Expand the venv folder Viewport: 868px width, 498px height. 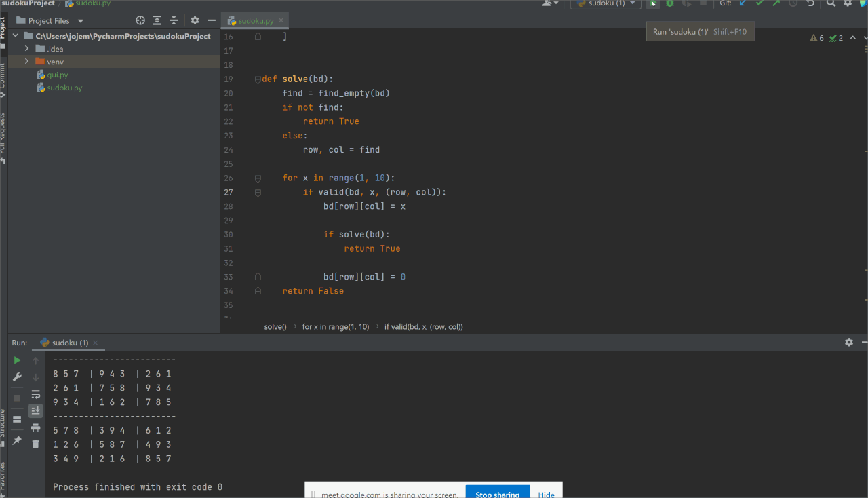(x=26, y=61)
